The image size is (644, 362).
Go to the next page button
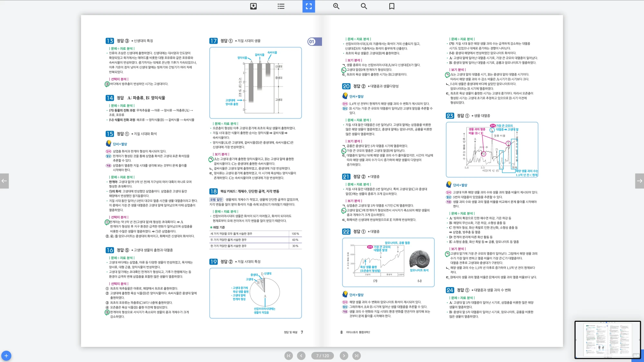[x=344, y=356]
